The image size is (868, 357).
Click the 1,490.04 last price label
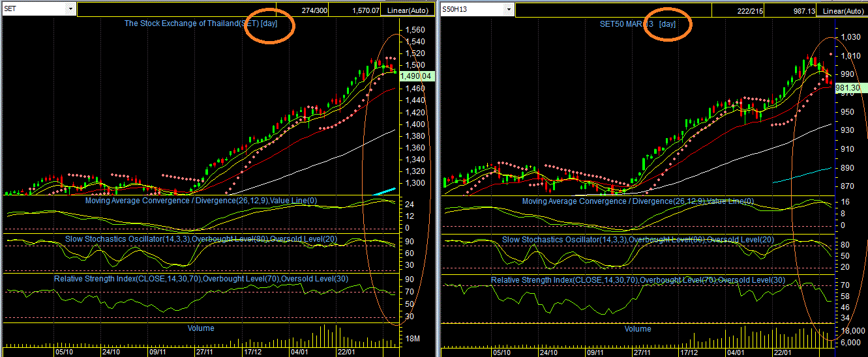pos(415,76)
